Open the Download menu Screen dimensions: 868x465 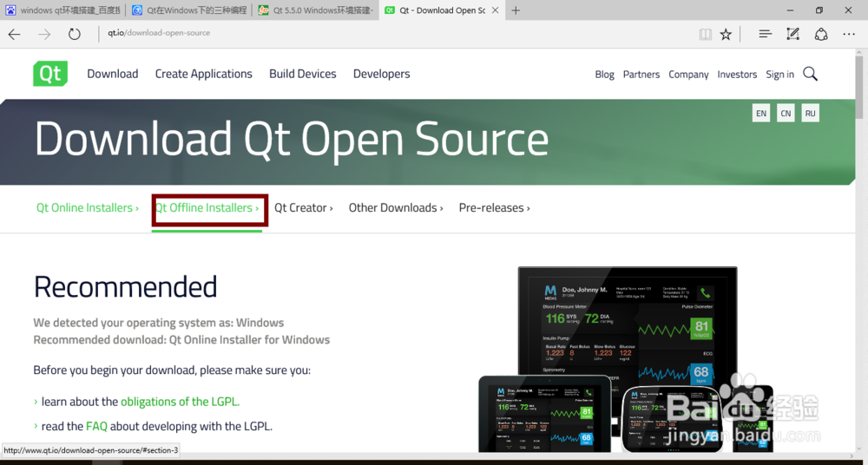(112, 75)
